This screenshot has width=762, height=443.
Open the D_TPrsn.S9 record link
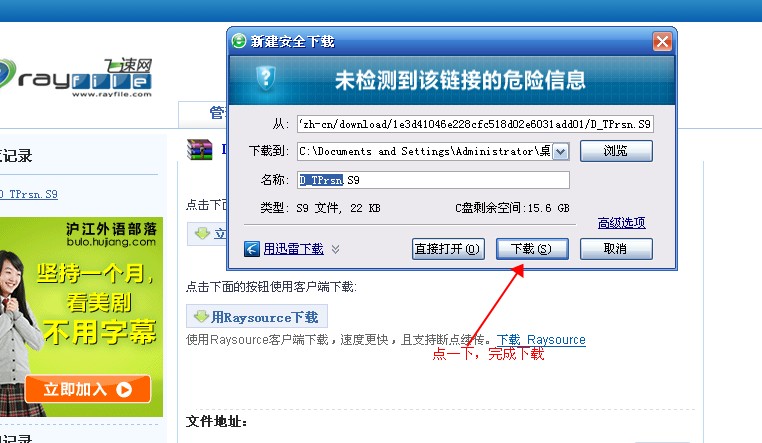click(x=29, y=194)
